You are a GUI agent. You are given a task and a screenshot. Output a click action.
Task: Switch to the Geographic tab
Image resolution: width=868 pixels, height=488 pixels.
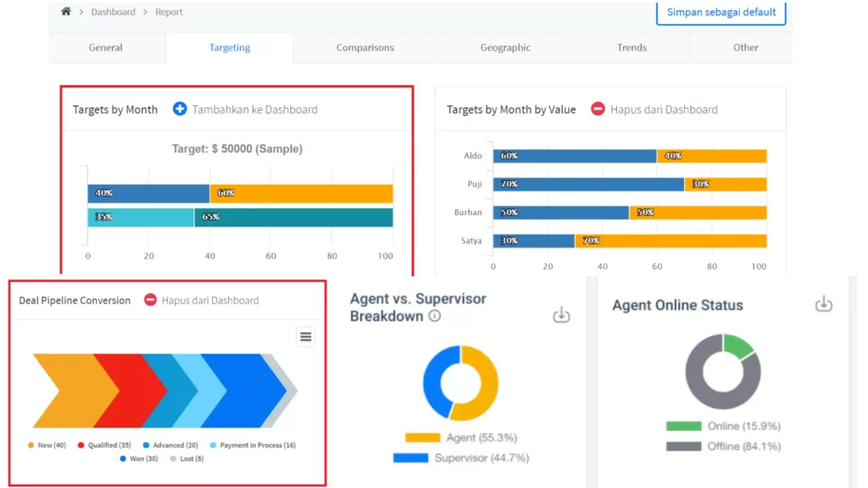click(505, 47)
